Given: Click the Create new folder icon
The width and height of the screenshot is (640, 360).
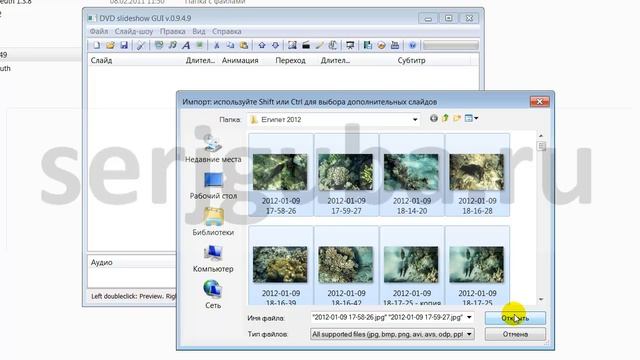Looking at the screenshot, I should (457, 118).
